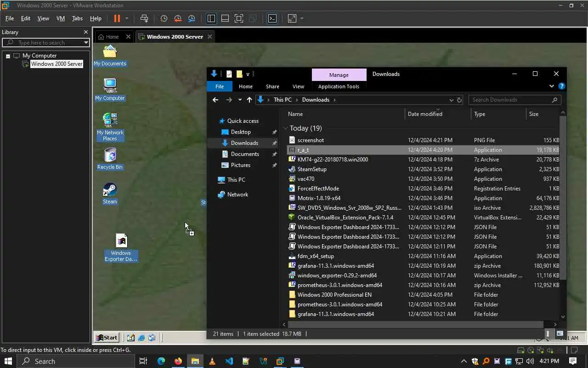588x368 pixels.
Task: Select Network in navigation pane
Action: pyautogui.click(x=237, y=195)
